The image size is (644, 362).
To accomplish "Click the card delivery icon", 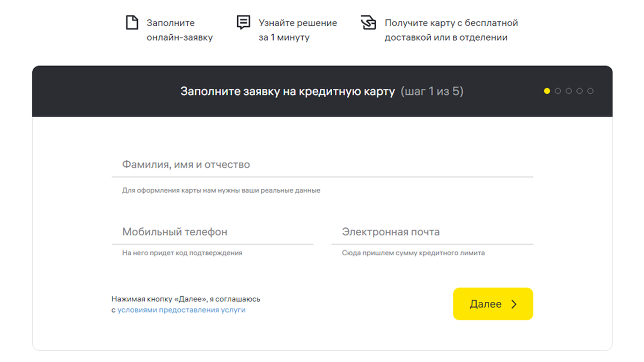I will [x=368, y=23].
